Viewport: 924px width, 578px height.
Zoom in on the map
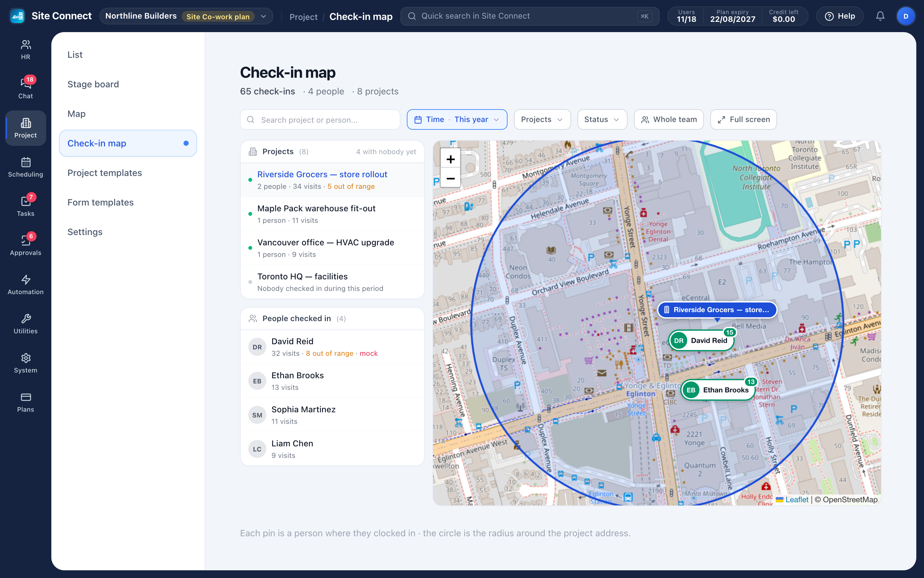click(450, 159)
